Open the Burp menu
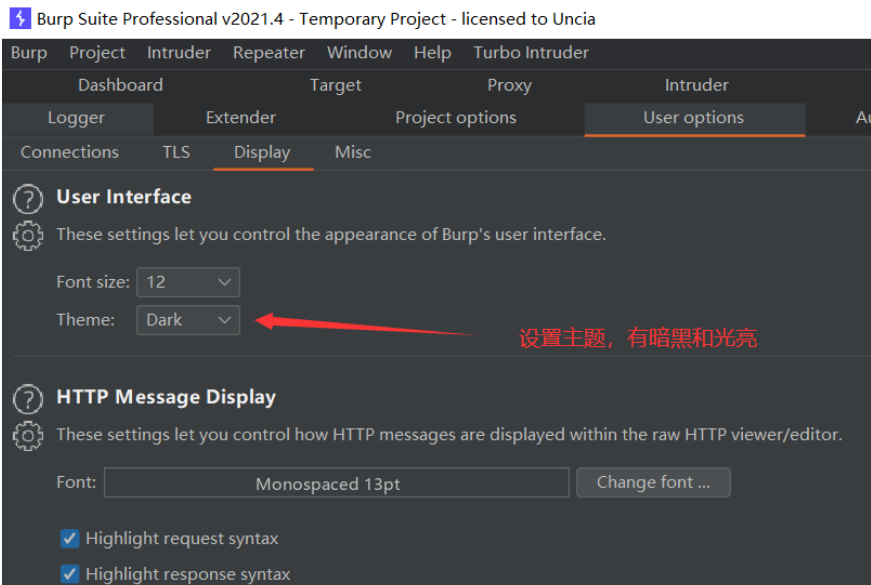Image resolution: width=871 pixels, height=585 pixels. (x=29, y=53)
